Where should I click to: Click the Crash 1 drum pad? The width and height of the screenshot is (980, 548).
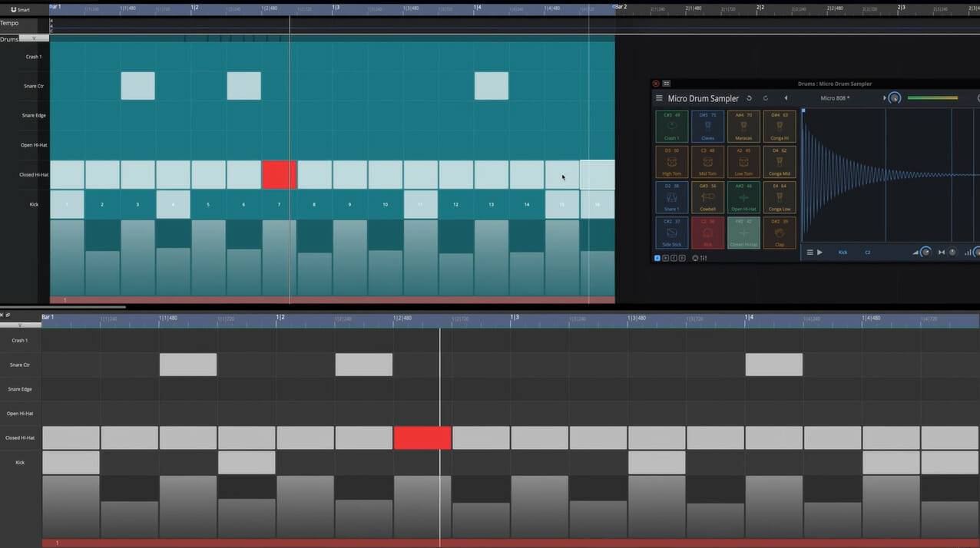point(671,127)
